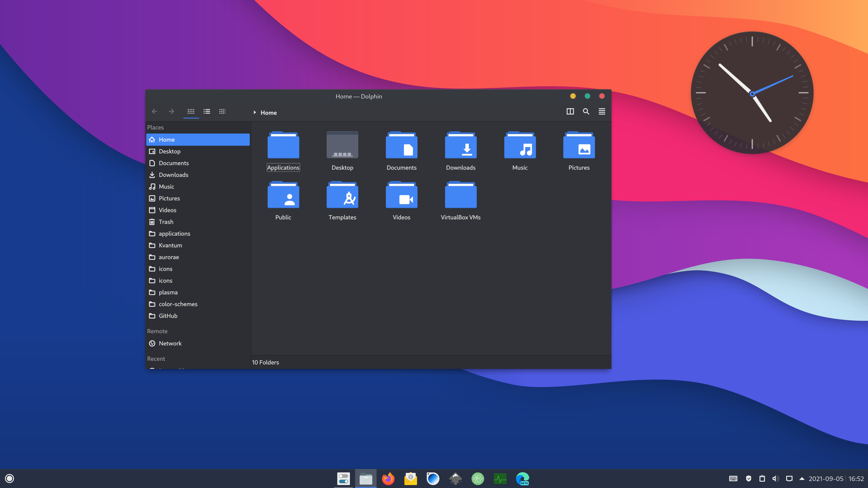The image size is (868, 488).
Task: Select the Desktop folder icon
Action: [x=342, y=145]
